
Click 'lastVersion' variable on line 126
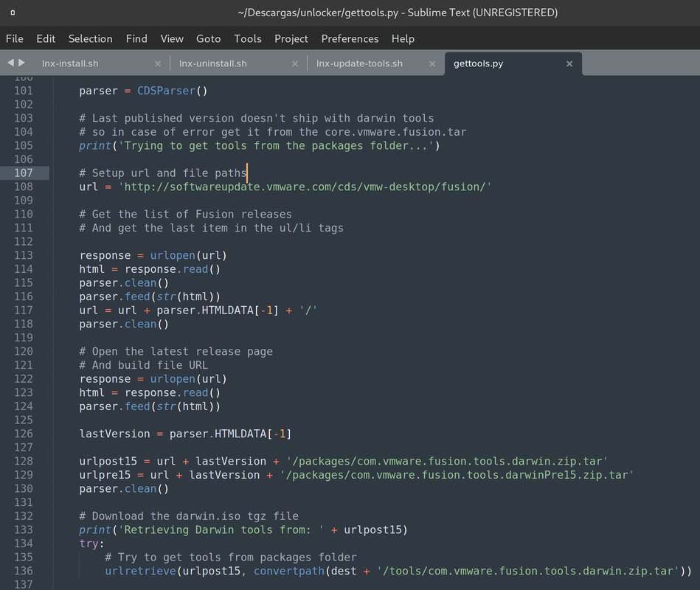pyautogui.click(x=115, y=434)
